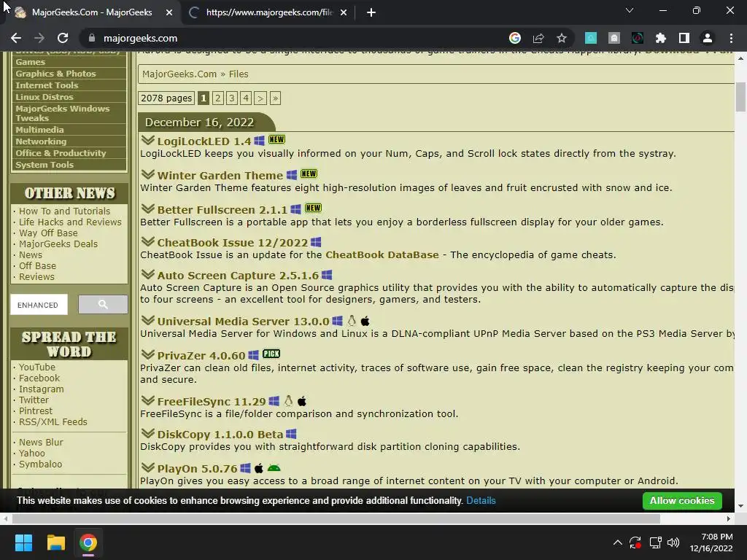Expand the DiskCopy 1.1.0.0 Beta chevron
Screen dimensions: 747x560
tap(147, 433)
